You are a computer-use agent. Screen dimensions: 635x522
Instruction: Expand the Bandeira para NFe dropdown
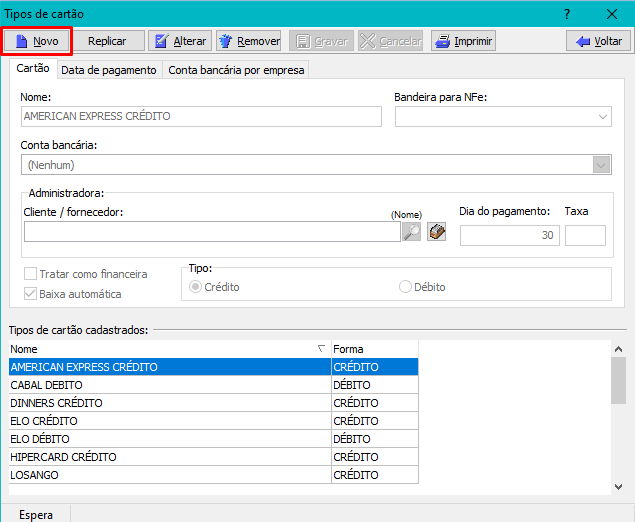tap(602, 117)
